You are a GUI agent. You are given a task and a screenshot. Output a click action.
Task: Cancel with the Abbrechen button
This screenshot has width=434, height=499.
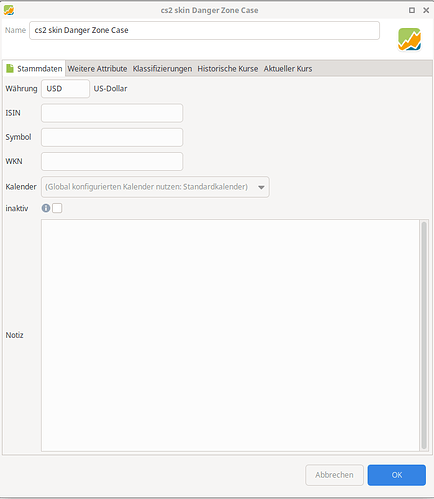(334, 475)
